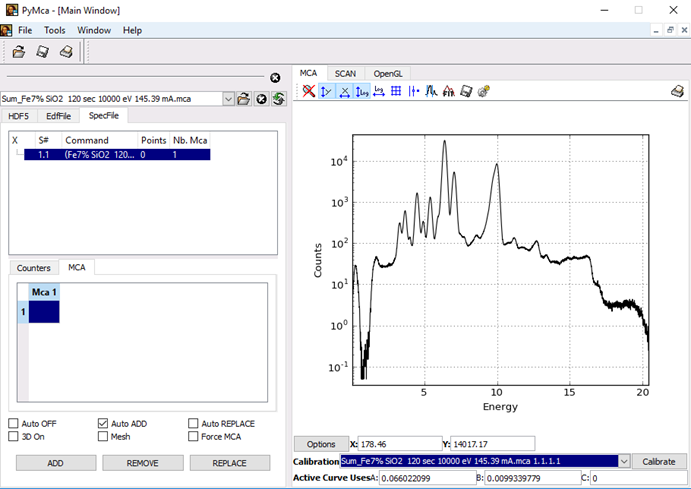Close the current source file icon beside file combo
Screen dimensions: 691x489
[x=261, y=99]
